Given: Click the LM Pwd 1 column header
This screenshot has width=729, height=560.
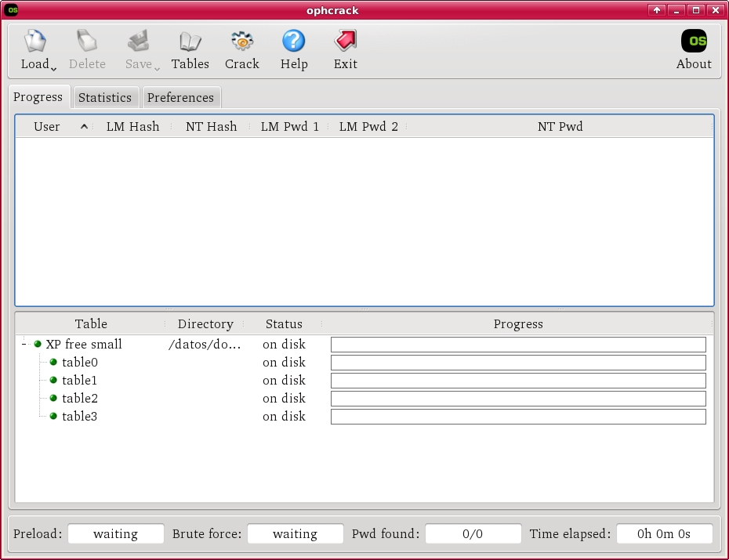Looking at the screenshot, I should tap(290, 126).
